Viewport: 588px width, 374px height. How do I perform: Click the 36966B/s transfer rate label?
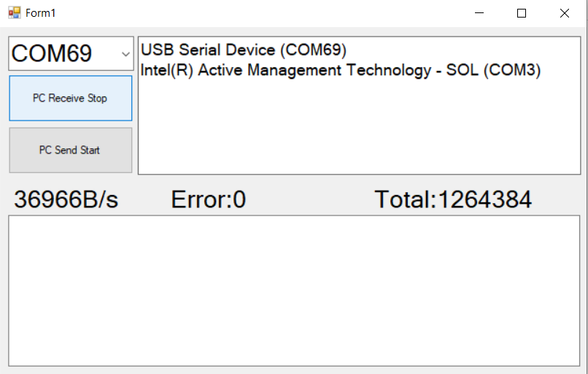point(66,199)
